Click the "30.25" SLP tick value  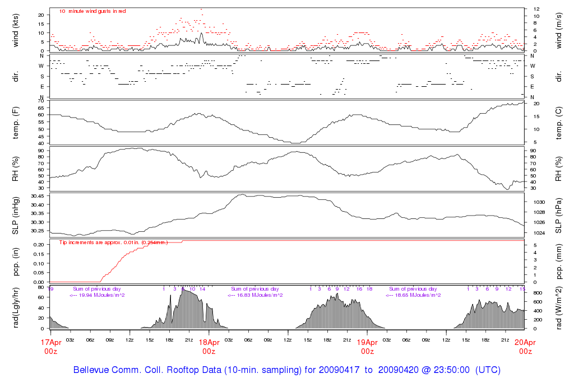coord(38,231)
